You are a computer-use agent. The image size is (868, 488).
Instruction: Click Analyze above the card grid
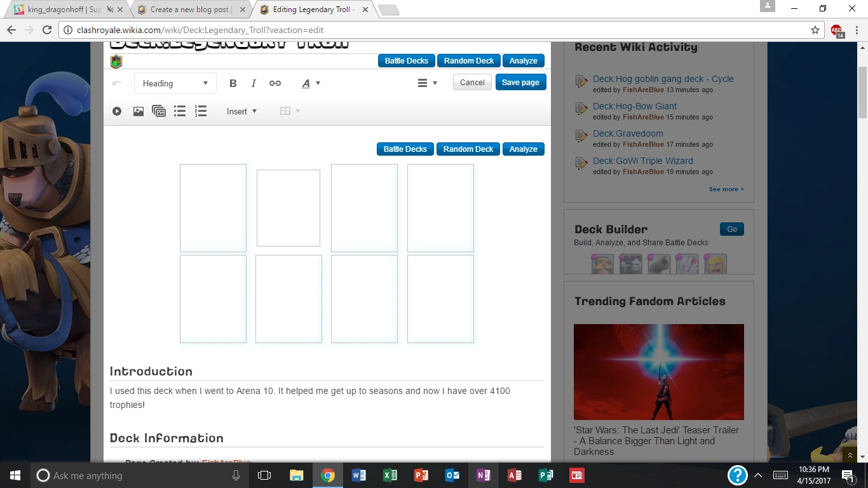524,149
